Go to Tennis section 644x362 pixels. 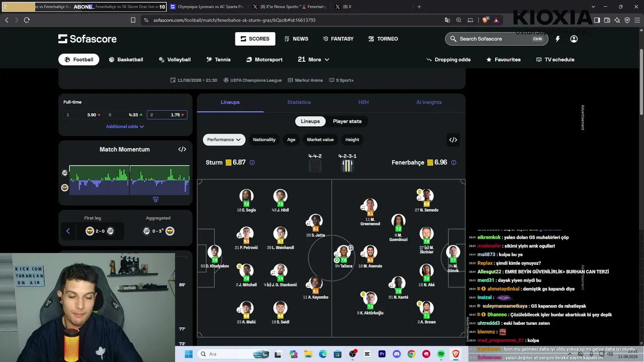218,59
